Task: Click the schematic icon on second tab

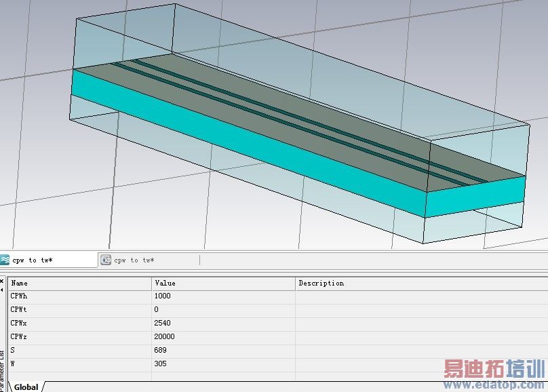Action: click(x=106, y=260)
